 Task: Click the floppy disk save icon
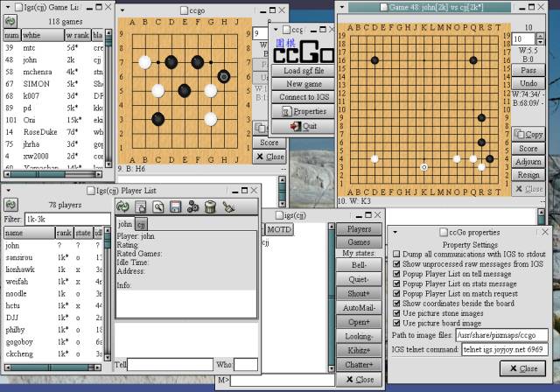coord(175,206)
